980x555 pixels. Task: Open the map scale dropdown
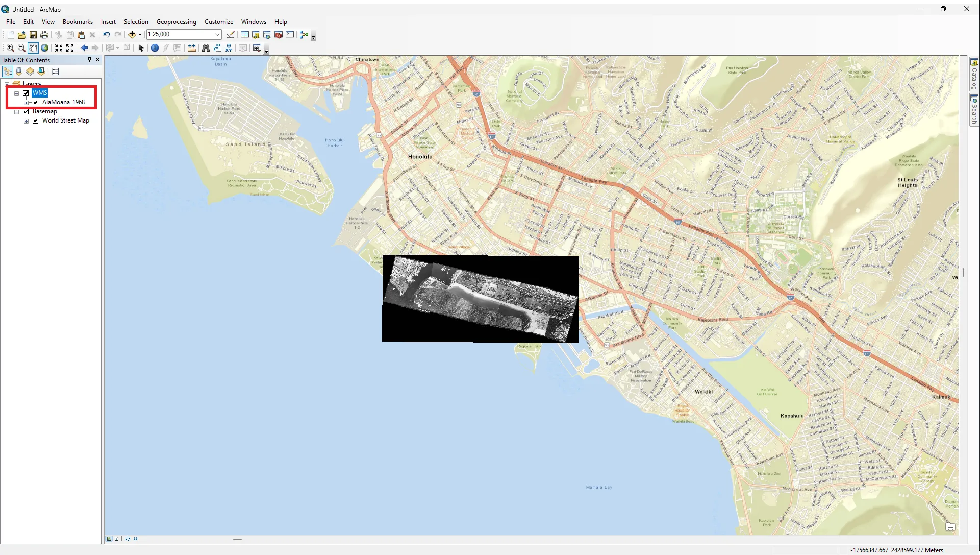tap(217, 35)
